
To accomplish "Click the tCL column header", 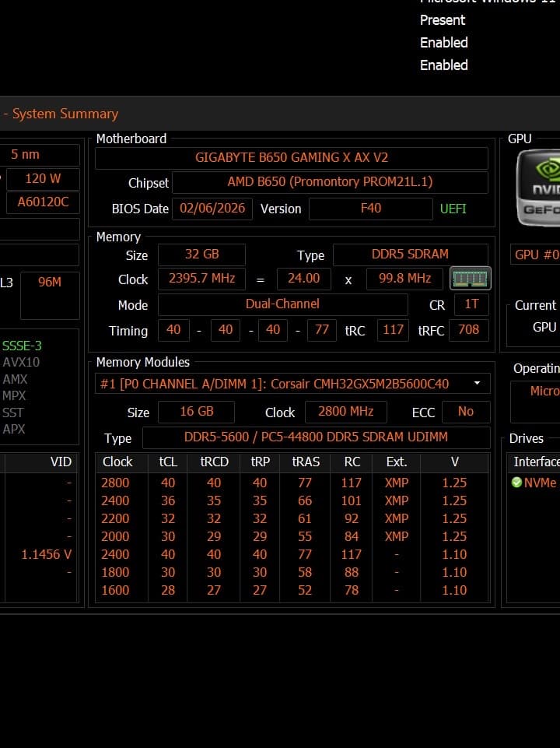I will click(x=168, y=462).
